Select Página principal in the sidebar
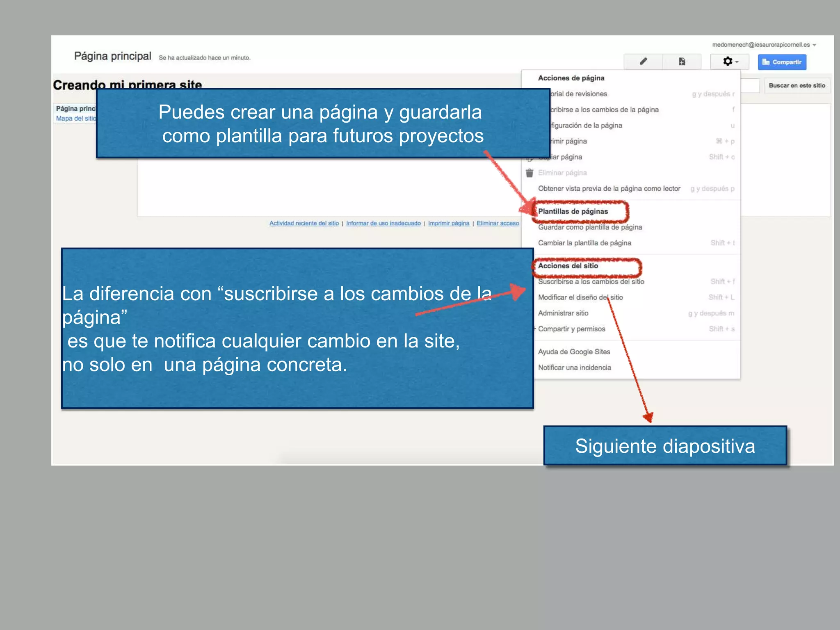 (x=76, y=109)
